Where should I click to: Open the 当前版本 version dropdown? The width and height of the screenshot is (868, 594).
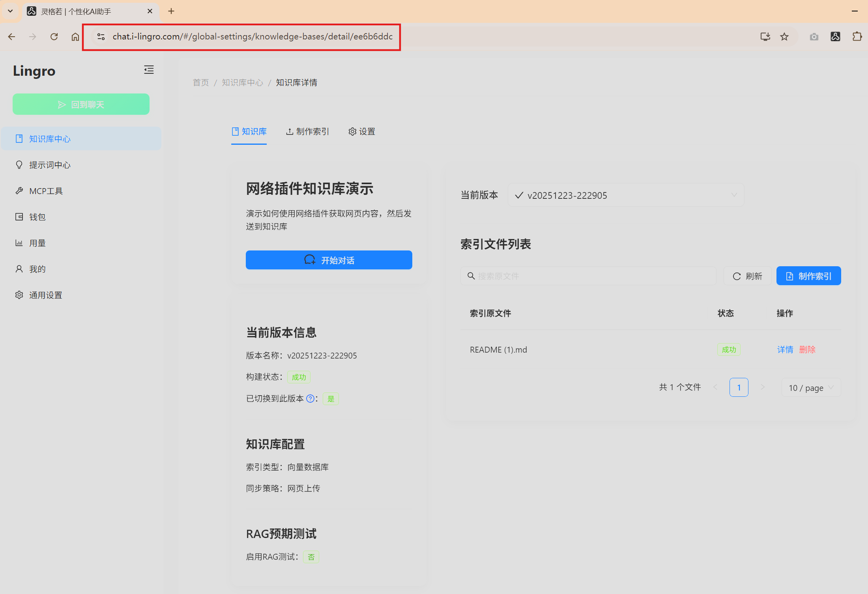(x=625, y=195)
